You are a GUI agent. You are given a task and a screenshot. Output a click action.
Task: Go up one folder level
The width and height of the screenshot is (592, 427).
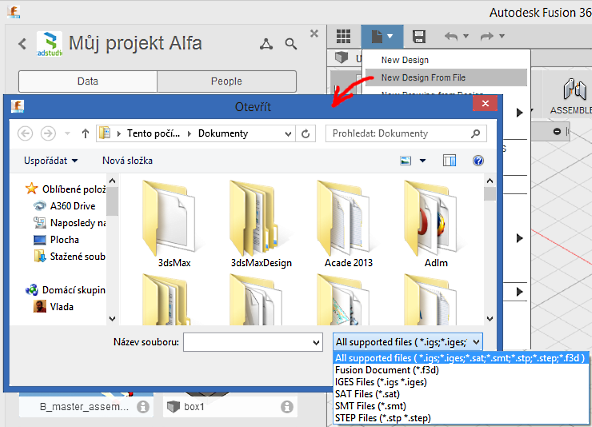pos(85,133)
